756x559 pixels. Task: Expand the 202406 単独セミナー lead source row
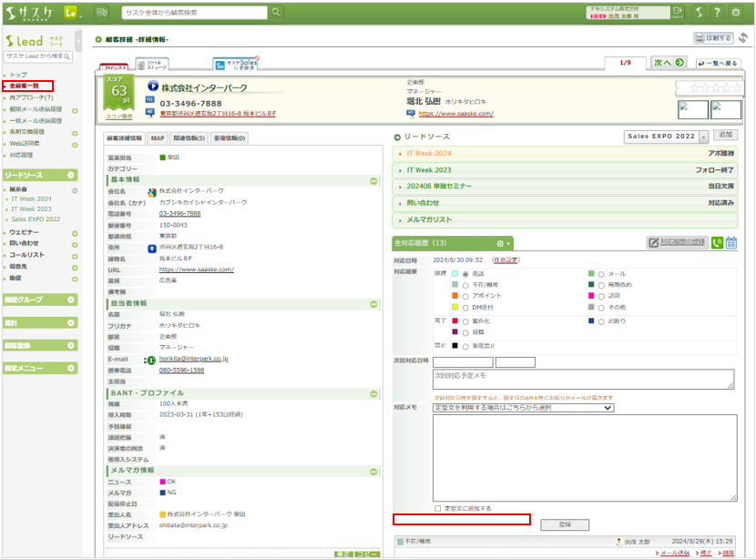[565, 187]
